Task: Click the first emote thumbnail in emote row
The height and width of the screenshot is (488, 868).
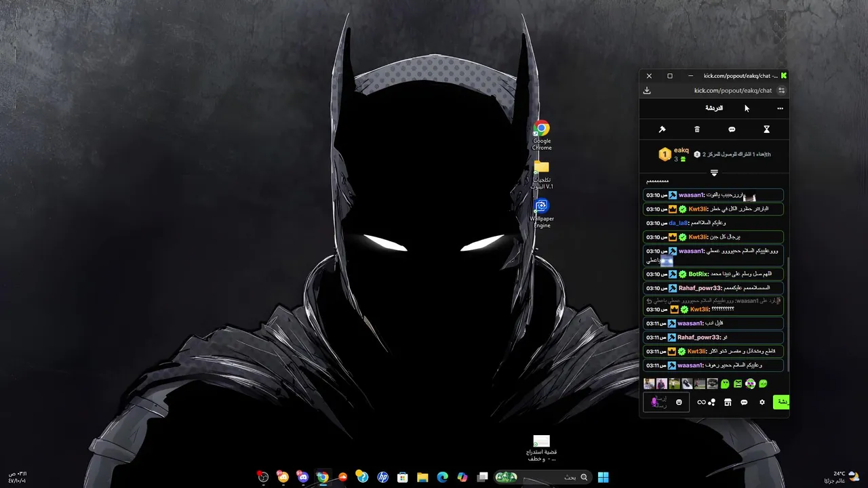Action: pyautogui.click(x=649, y=384)
